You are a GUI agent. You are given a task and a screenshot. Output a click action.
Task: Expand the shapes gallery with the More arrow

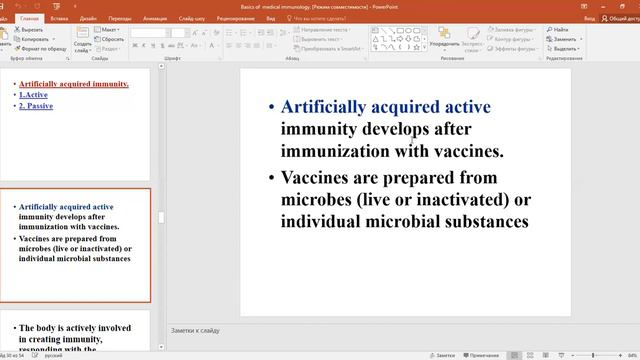tap(424, 47)
